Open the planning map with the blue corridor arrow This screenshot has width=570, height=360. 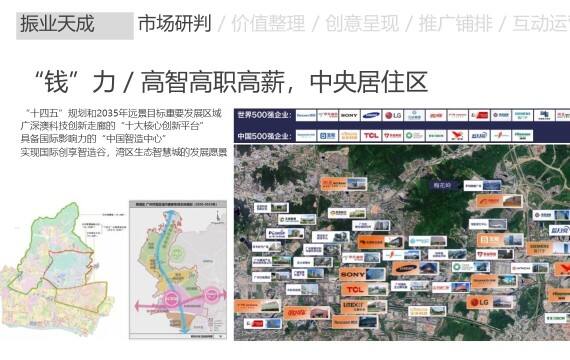pyautogui.click(x=178, y=270)
